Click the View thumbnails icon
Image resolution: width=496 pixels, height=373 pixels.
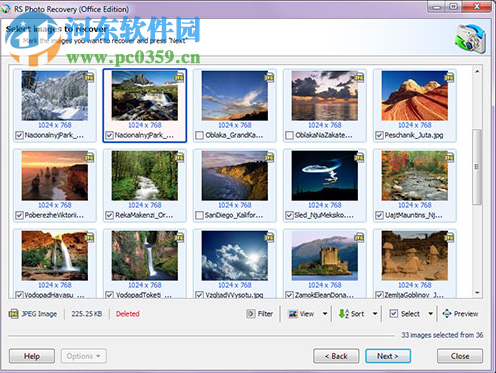(x=293, y=314)
